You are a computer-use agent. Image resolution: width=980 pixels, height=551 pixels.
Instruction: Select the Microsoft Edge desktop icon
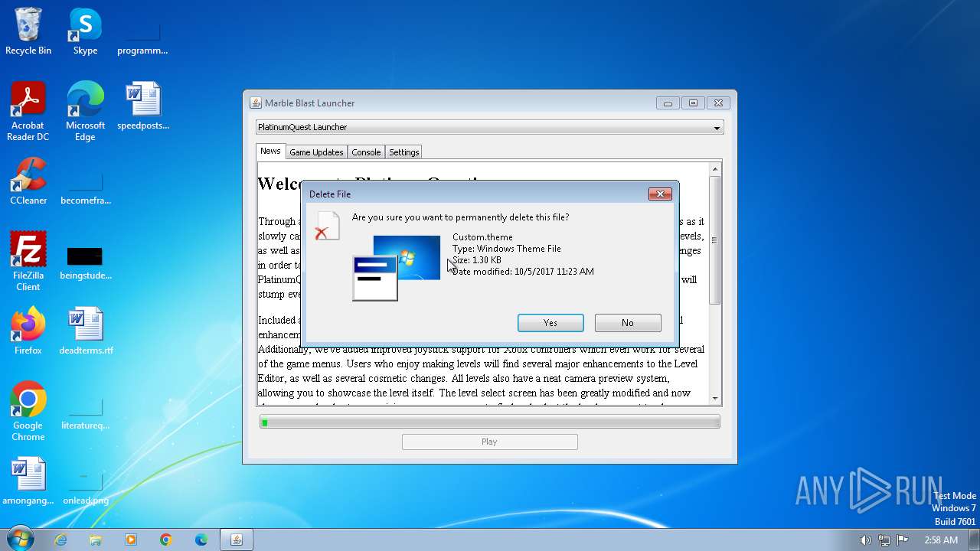tap(85, 112)
